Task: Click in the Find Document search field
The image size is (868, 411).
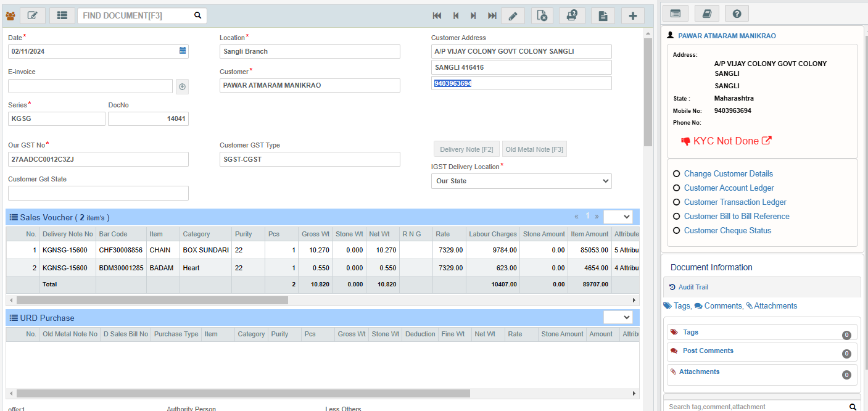Action: click(136, 16)
